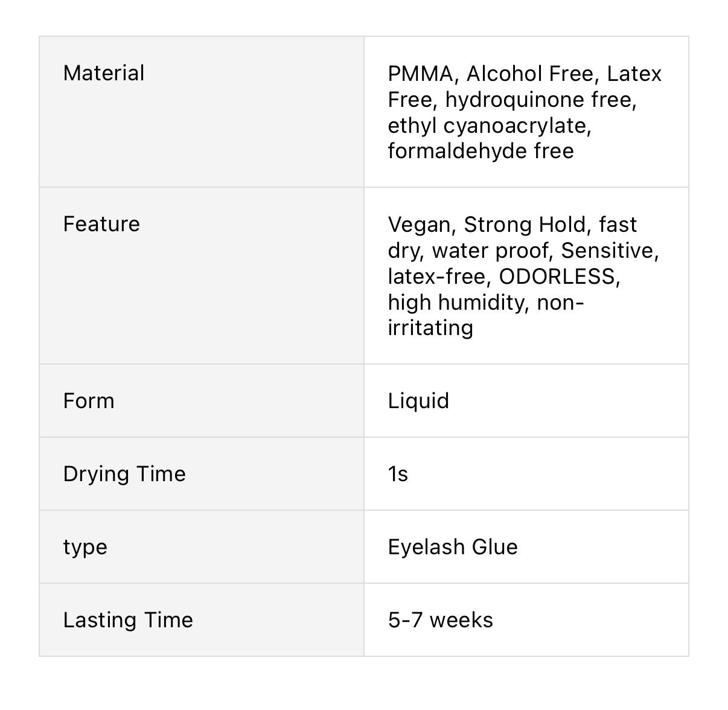Click the formaldehyde free text
This screenshot has width=728, height=710.
[481, 151]
